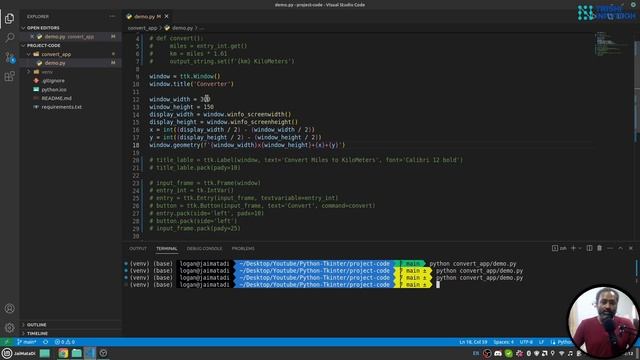Kill terminal with trash icon
Screen dimensions: 640x360
(600, 248)
